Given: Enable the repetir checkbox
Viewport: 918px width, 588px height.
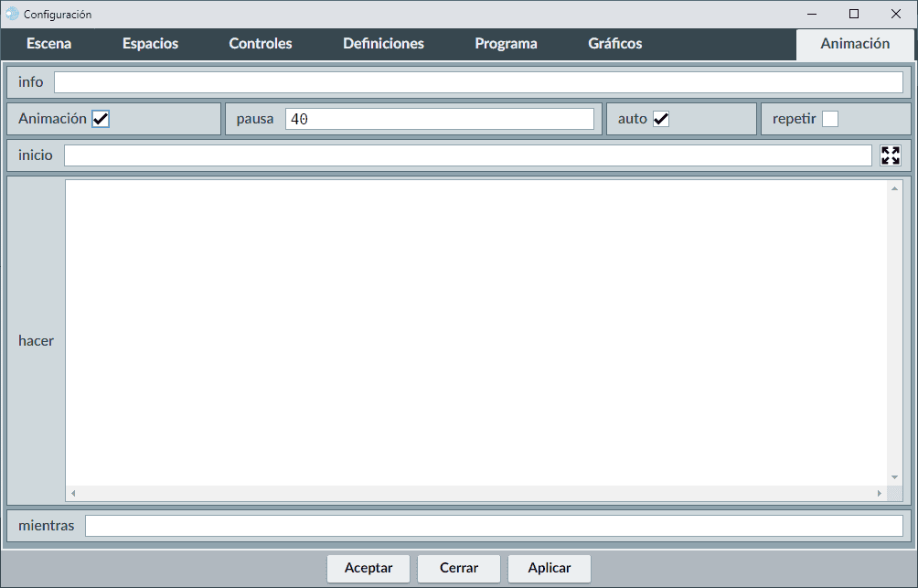Looking at the screenshot, I should 829,119.
